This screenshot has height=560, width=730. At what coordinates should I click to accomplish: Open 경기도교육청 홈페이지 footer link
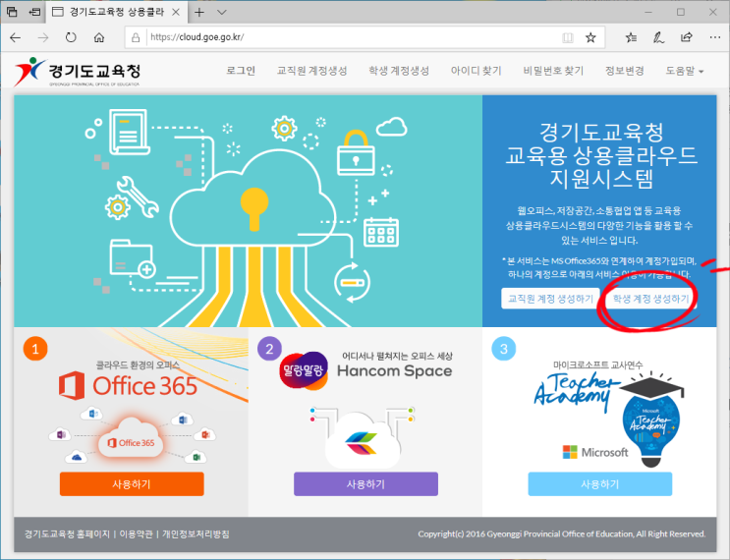click(x=67, y=533)
